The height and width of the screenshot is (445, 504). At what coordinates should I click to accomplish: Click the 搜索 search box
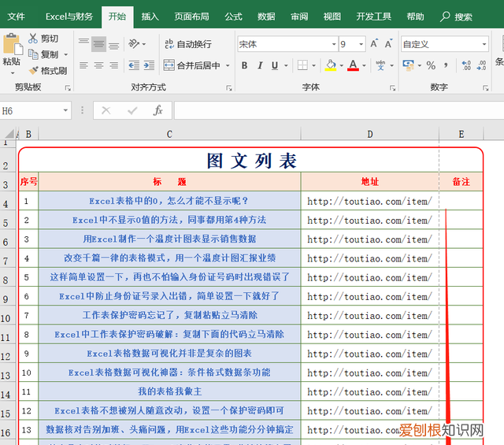(457, 17)
